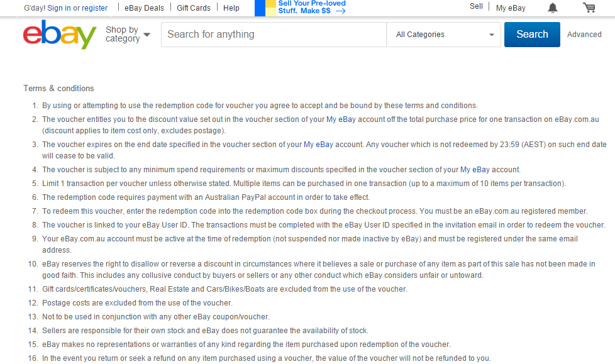The height and width of the screenshot is (364, 615).
Task: Click the register link
Action: (x=94, y=8)
